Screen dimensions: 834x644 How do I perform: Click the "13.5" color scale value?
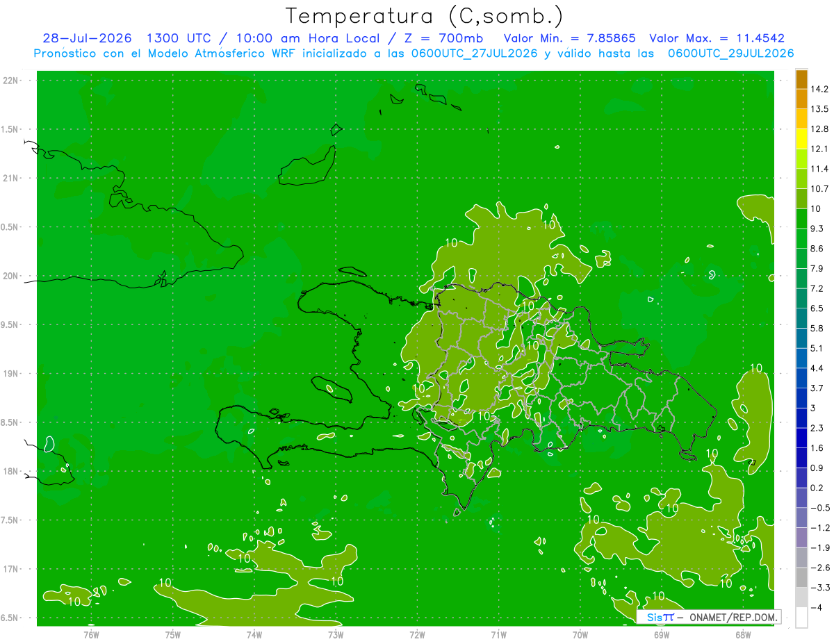click(x=819, y=109)
